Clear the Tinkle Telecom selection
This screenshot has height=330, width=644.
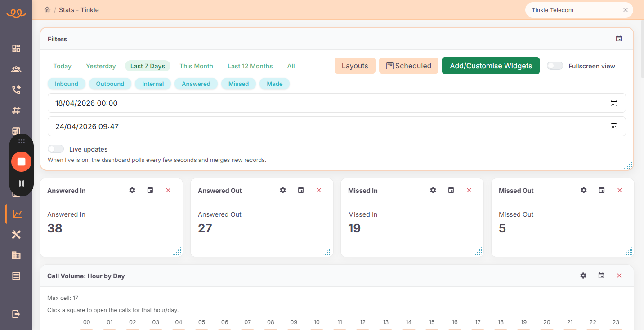[x=625, y=10]
